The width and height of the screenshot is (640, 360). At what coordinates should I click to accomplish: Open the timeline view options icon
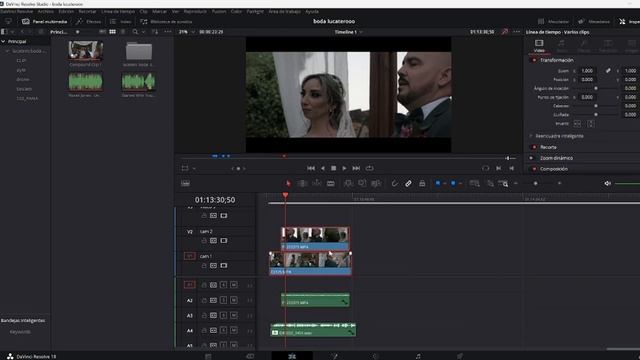click(185, 184)
